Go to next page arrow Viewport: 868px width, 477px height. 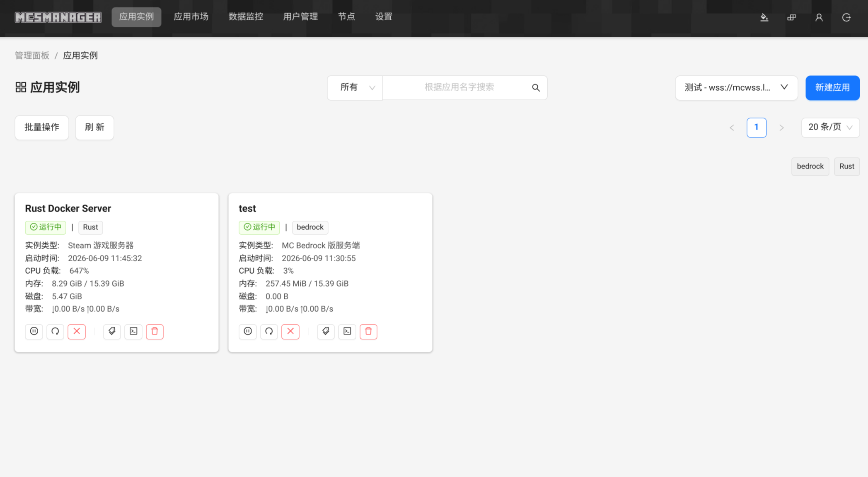pyautogui.click(x=781, y=128)
